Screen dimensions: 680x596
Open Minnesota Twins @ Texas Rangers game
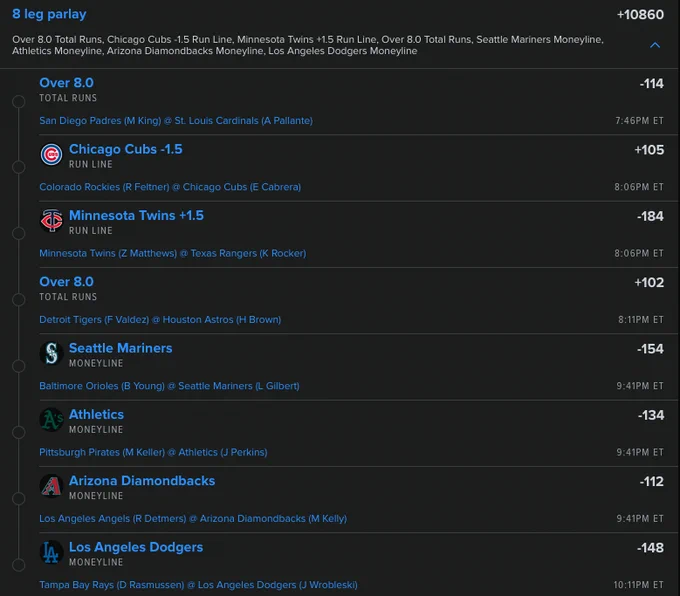(x=173, y=253)
